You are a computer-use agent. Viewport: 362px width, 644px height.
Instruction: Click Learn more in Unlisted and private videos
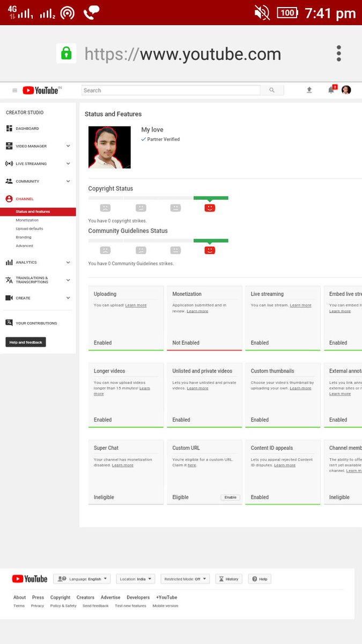pos(197,388)
